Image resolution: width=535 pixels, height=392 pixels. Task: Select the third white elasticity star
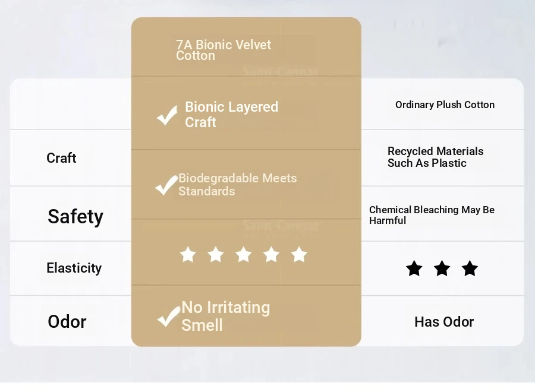click(x=244, y=255)
